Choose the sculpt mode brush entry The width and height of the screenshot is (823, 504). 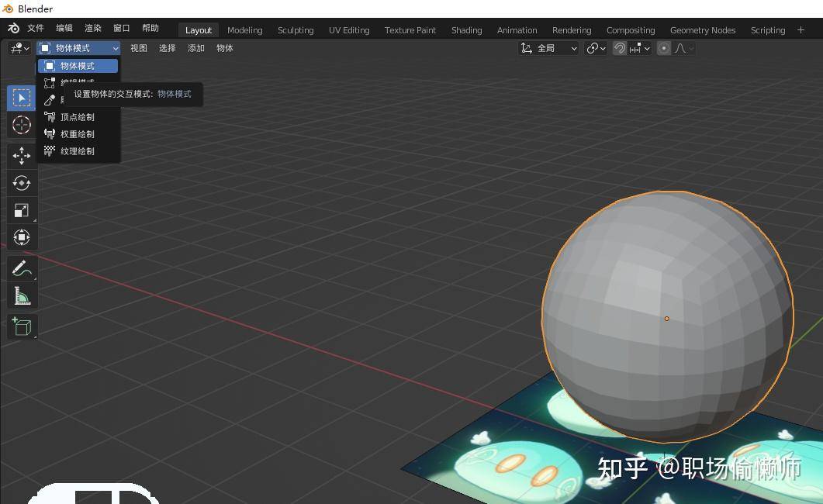tap(50, 100)
